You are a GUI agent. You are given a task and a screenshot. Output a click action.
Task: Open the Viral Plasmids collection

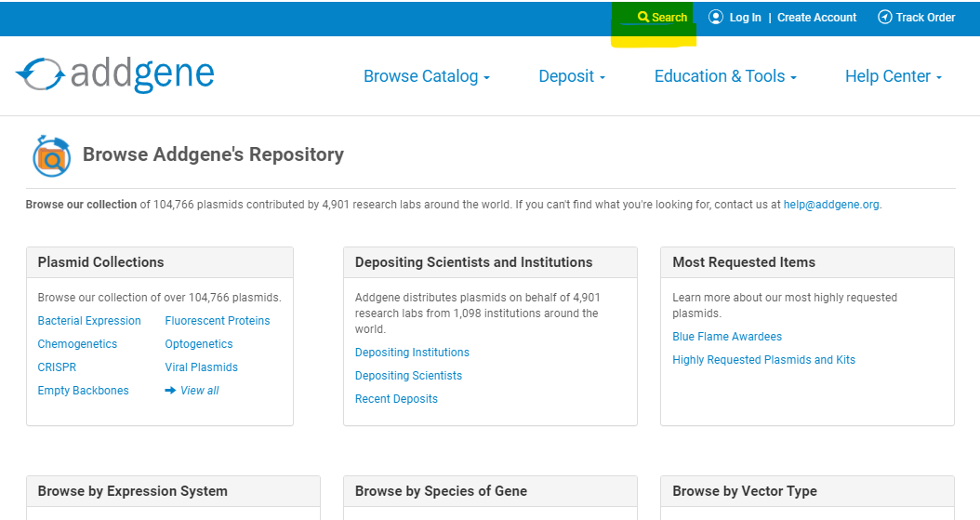click(201, 367)
